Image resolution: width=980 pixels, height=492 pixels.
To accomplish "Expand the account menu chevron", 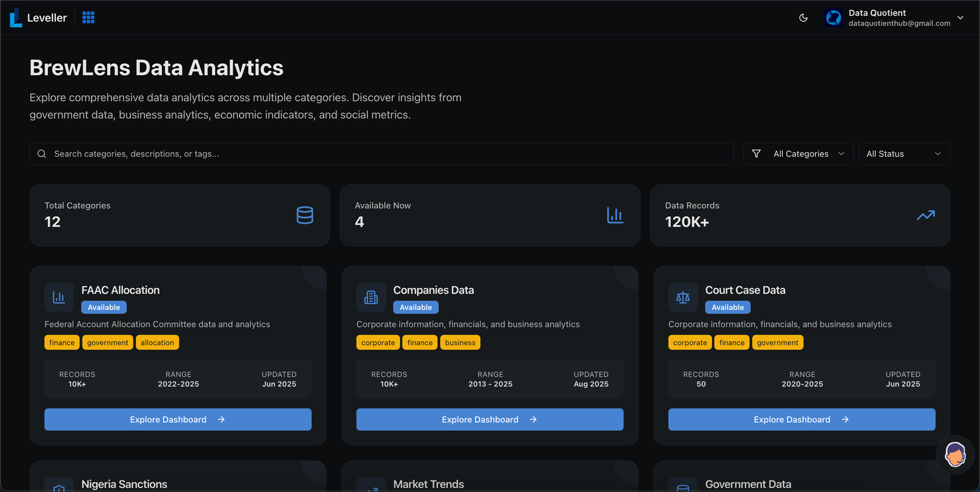I will tap(960, 18).
